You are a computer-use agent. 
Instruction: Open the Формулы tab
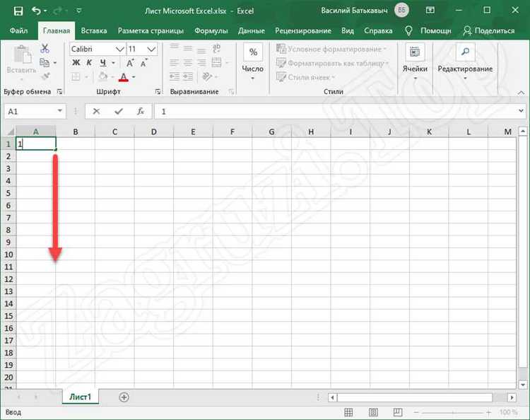coord(211,31)
